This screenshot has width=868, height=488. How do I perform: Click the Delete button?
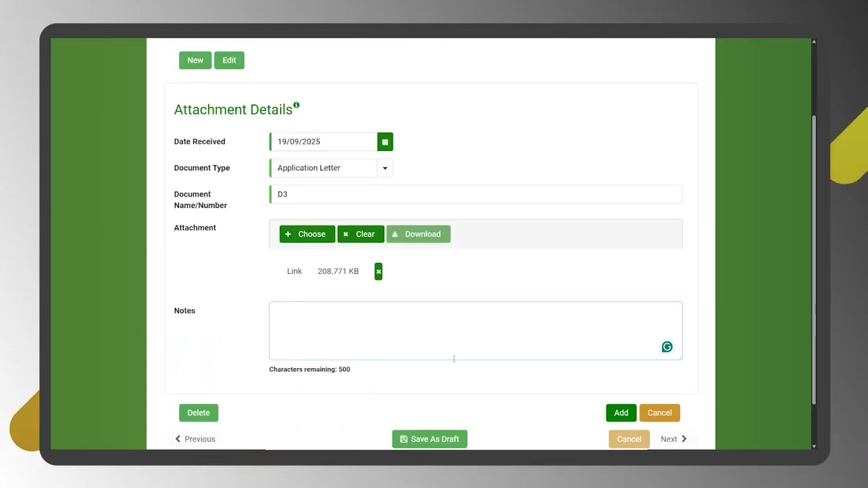point(199,413)
